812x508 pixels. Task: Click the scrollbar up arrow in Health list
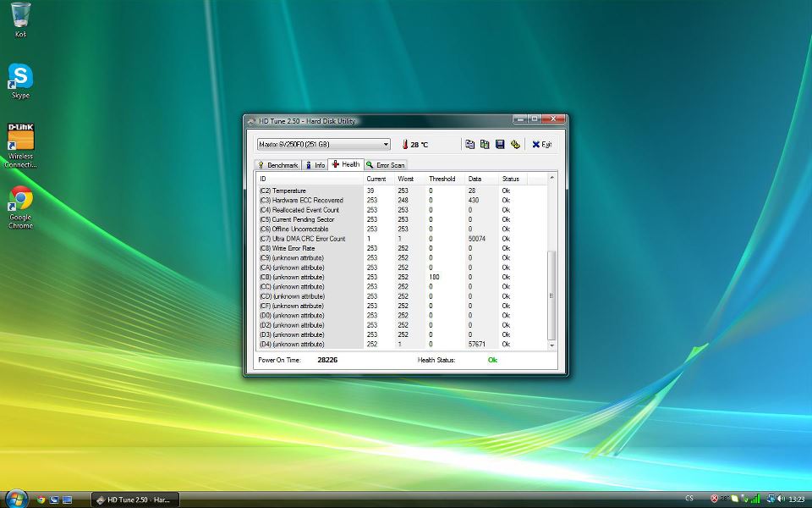[551, 178]
